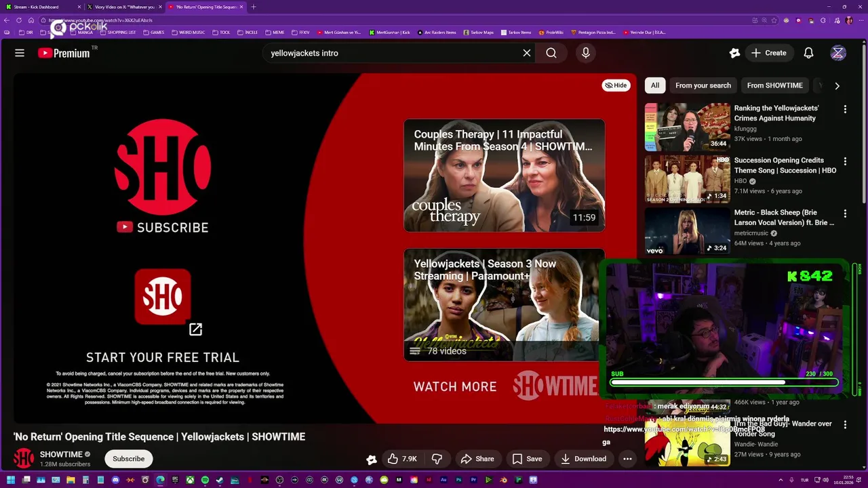Image resolution: width=868 pixels, height=488 pixels.
Task: Subscribe to SHOWTIME channel button
Action: [128, 459]
